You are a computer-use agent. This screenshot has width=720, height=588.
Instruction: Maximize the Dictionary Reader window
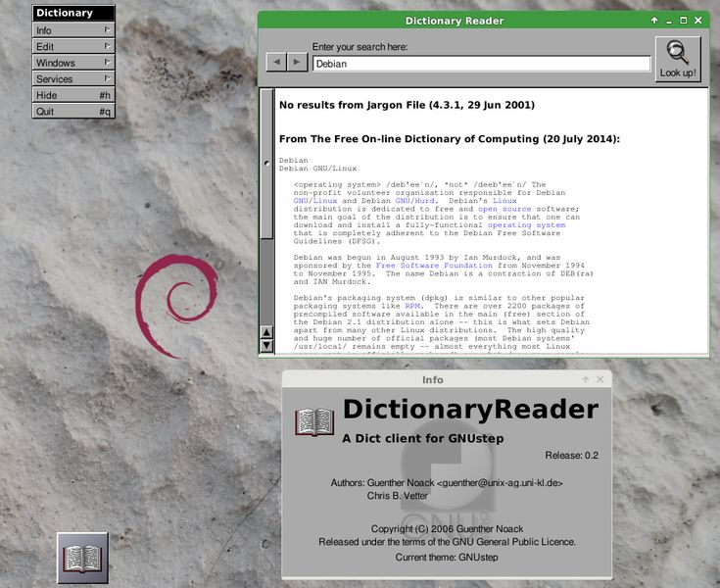pos(684,21)
